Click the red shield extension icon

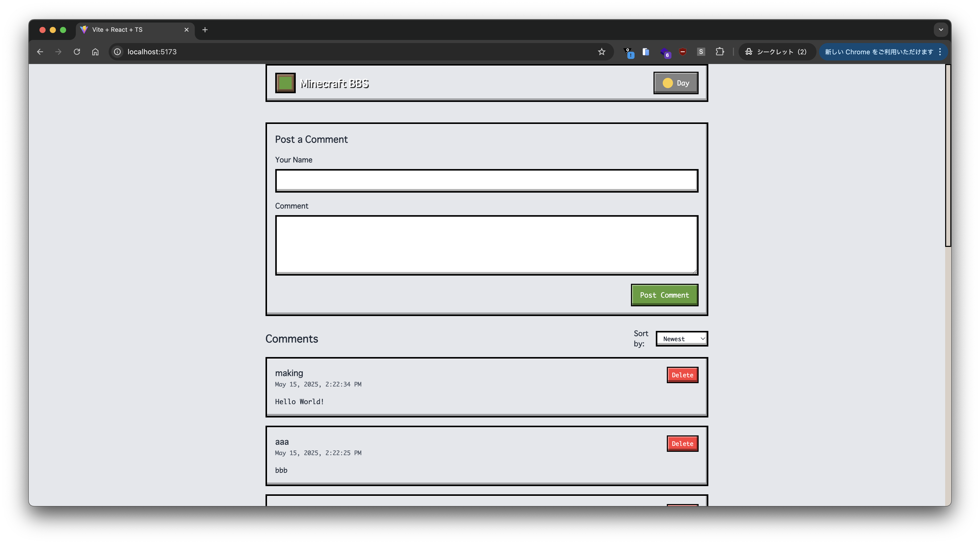coord(682,52)
